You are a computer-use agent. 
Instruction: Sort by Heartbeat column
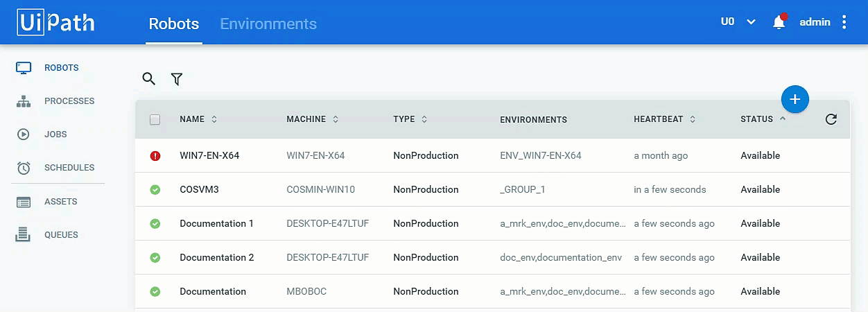[665, 119]
